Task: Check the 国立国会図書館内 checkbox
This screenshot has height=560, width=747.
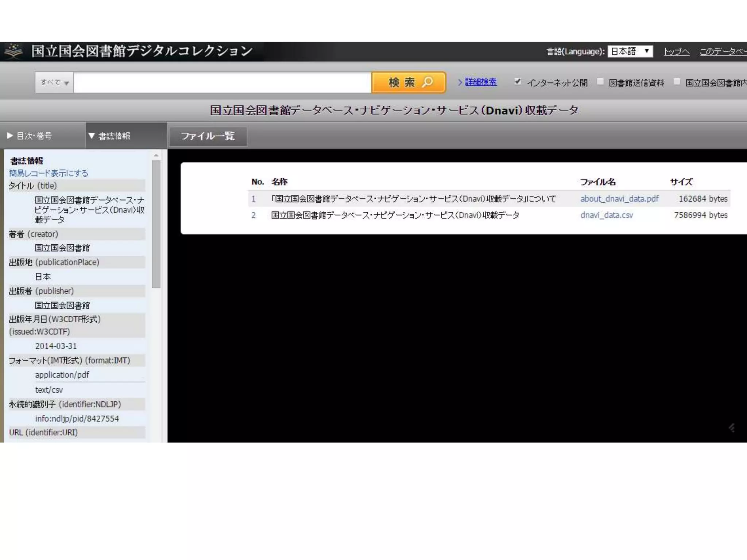Action: click(x=677, y=82)
